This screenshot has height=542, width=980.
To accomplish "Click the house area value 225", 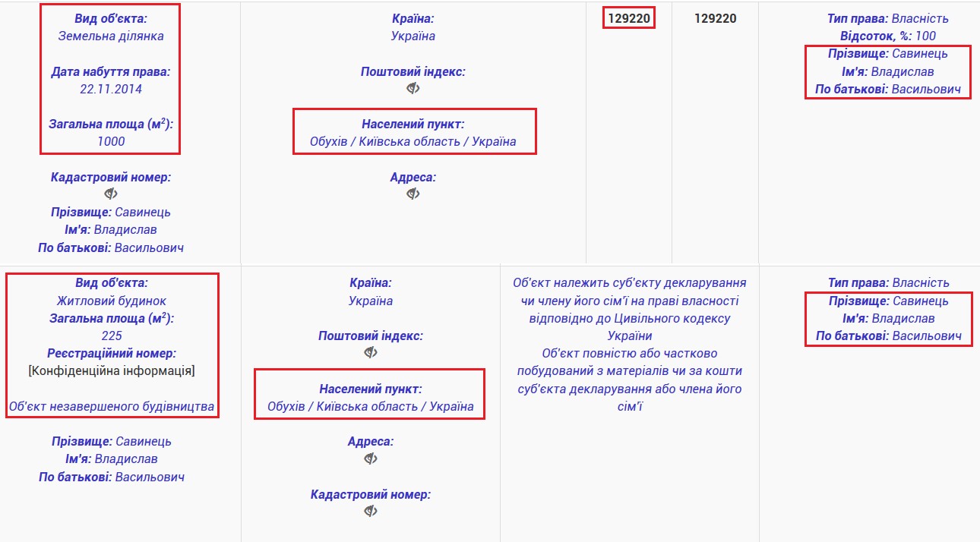I will (112, 336).
